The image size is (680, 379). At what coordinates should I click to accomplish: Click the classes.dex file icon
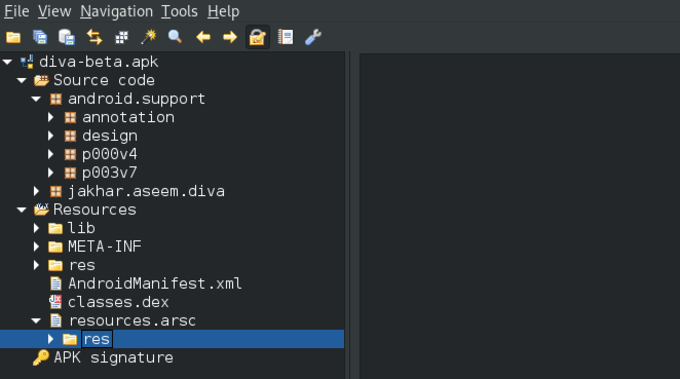pyautogui.click(x=55, y=302)
